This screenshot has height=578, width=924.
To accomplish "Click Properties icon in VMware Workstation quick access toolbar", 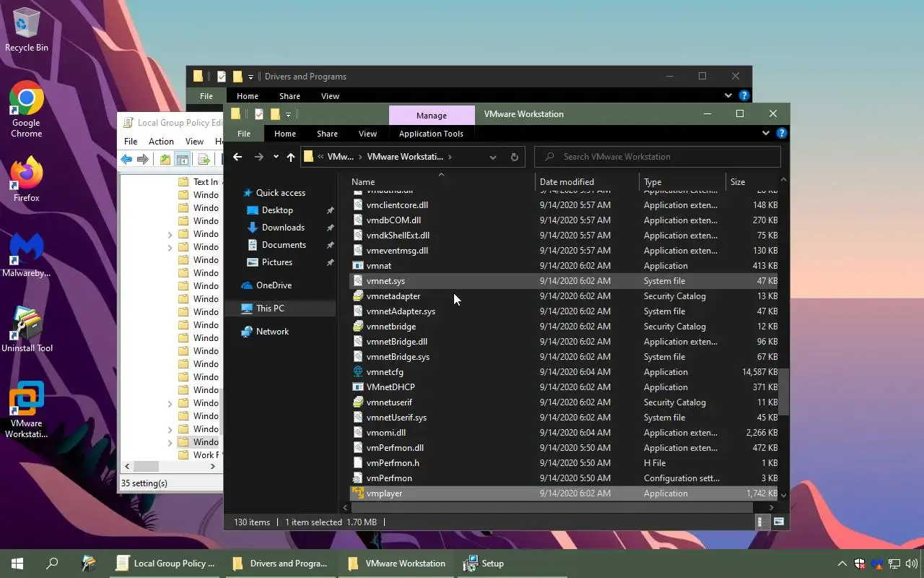I will (259, 114).
